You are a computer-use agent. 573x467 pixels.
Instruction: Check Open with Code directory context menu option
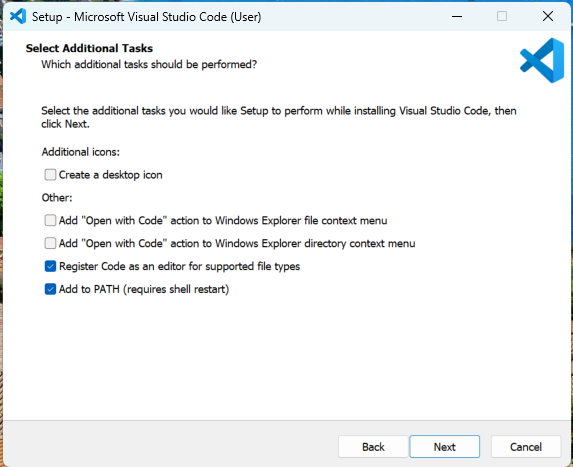(50, 243)
